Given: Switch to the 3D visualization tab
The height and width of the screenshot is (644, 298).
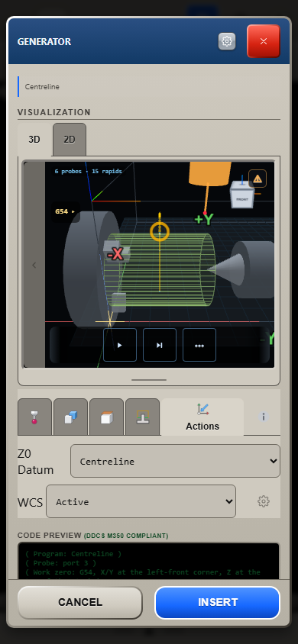Looking at the screenshot, I should [x=34, y=139].
